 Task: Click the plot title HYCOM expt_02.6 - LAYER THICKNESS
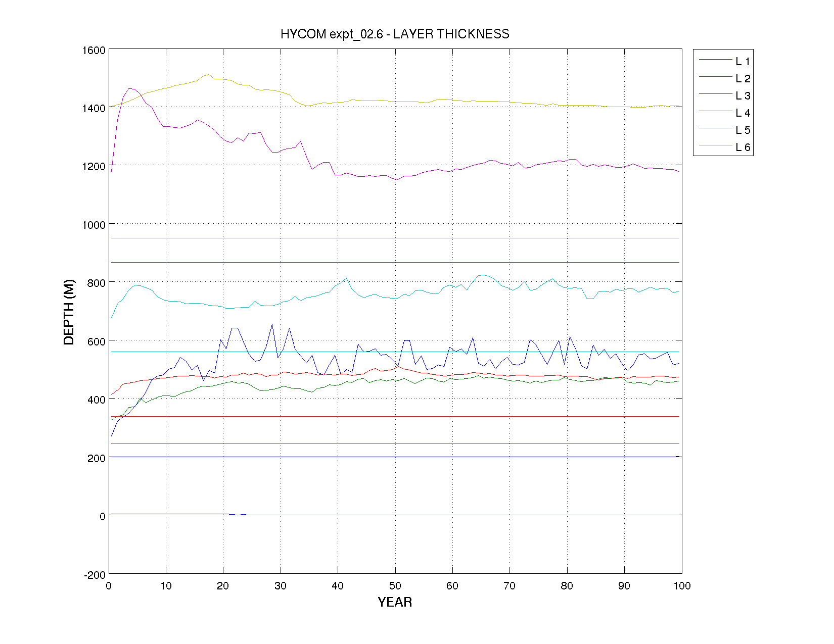click(395, 34)
